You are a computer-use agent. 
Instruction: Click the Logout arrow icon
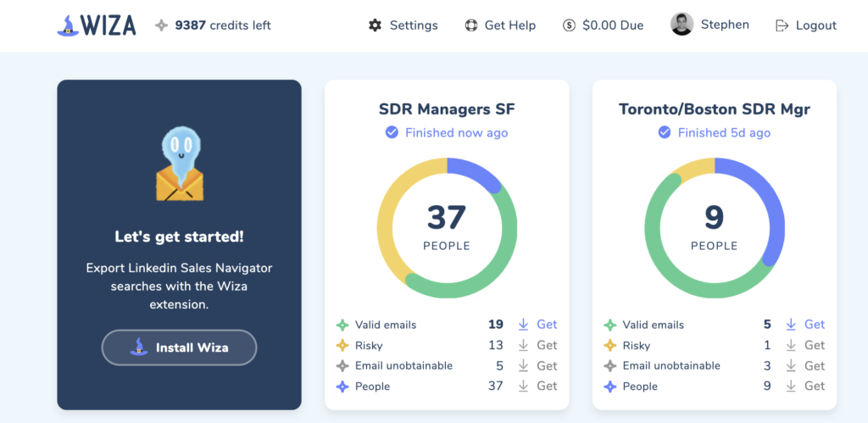point(782,25)
